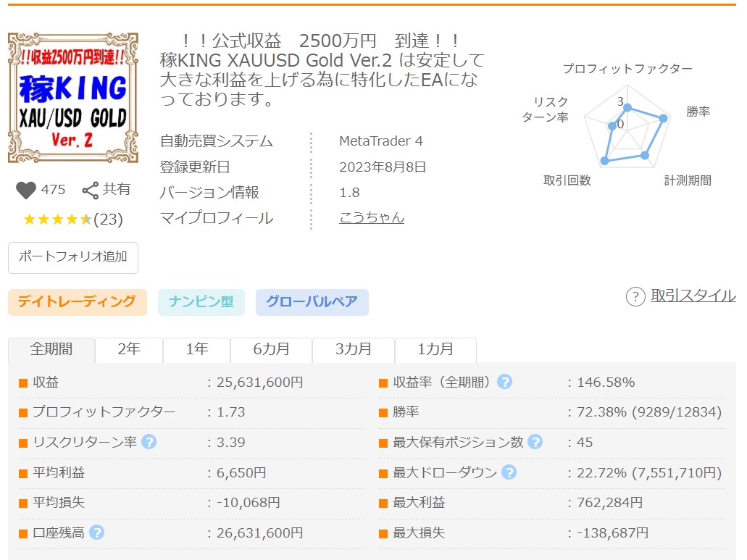The width and height of the screenshot is (747, 560).
Task: Select the 3カ月 tab
Action: (354, 349)
